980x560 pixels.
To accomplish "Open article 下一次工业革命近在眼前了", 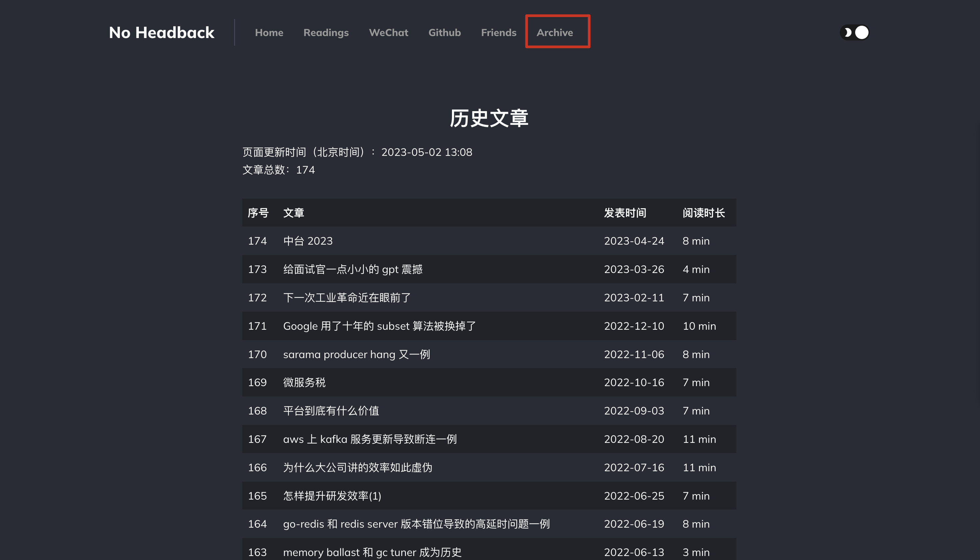I will pos(347,298).
